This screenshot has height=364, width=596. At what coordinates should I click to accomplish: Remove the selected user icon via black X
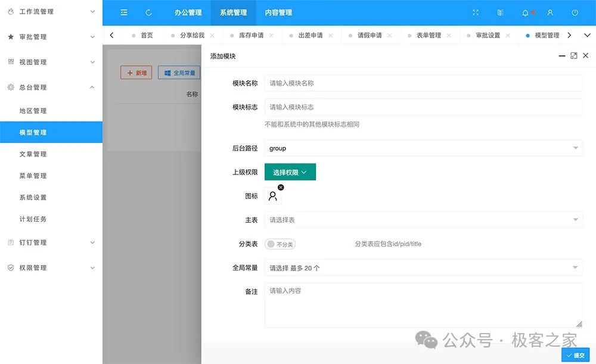click(281, 187)
